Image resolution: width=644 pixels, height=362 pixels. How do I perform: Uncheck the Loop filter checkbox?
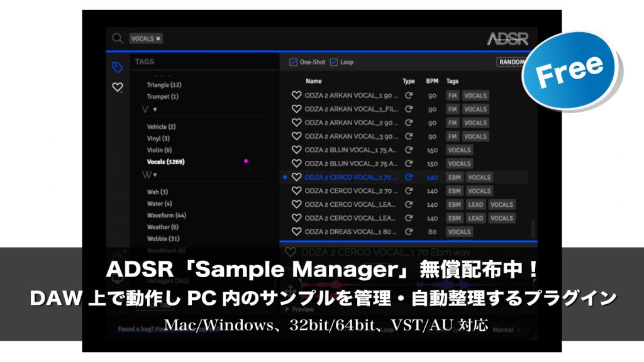coord(334,62)
